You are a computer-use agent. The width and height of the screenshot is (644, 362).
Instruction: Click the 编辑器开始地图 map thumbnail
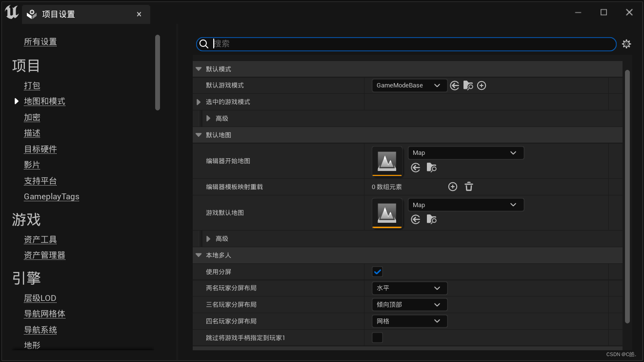pos(387,161)
